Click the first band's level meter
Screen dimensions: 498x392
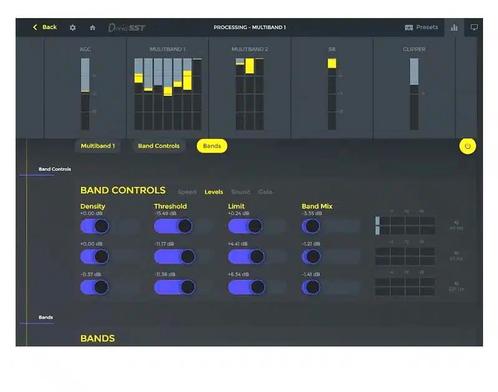click(405, 226)
